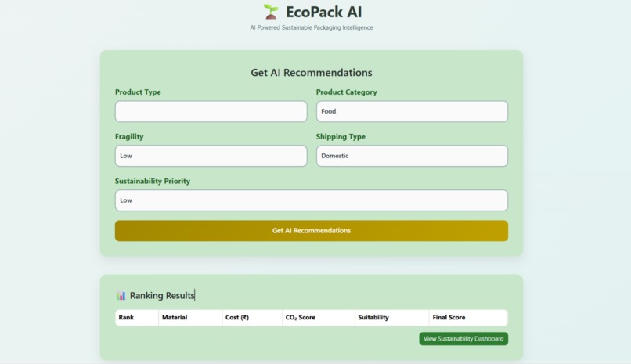The height and width of the screenshot is (364, 631).
Task: Open the Product Category dropdown showing Food
Action: point(412,111)
